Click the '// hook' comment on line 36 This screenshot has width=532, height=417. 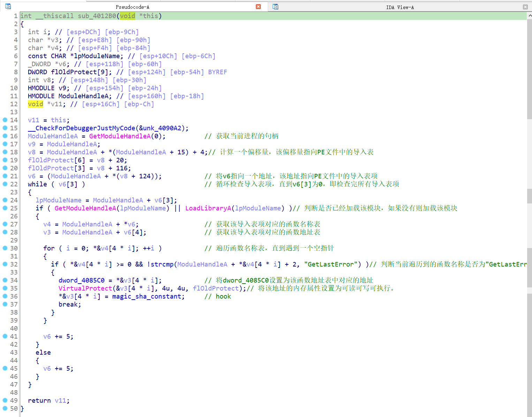[x=218, y=296]
